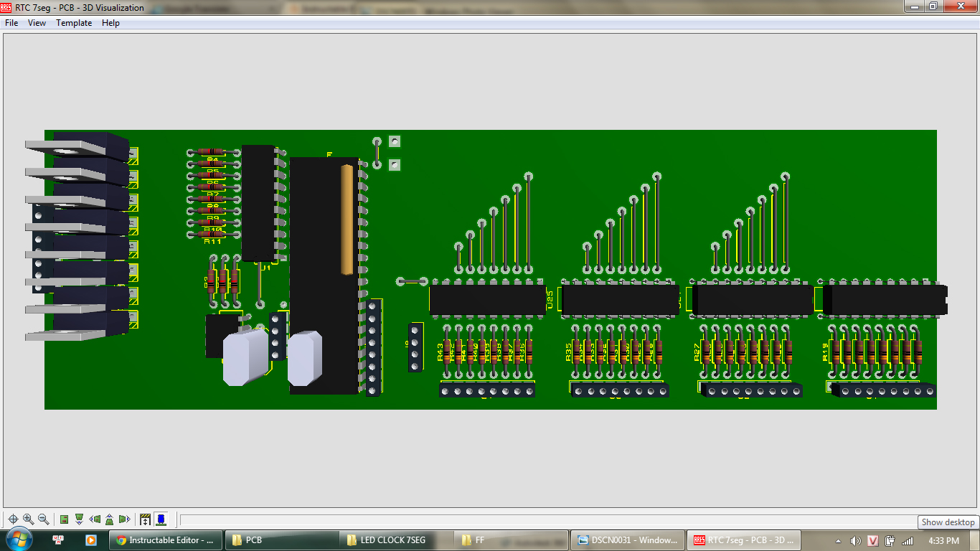Open the View menu
The height and width of the screenshot is (551, 980).
tap(37, 23)
